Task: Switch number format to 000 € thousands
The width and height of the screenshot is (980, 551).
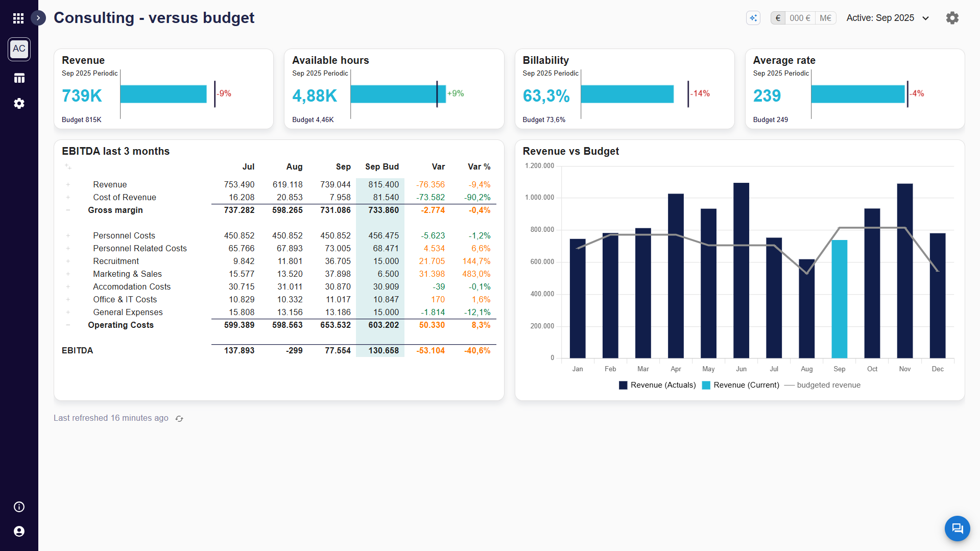Action: pos(800,18)
